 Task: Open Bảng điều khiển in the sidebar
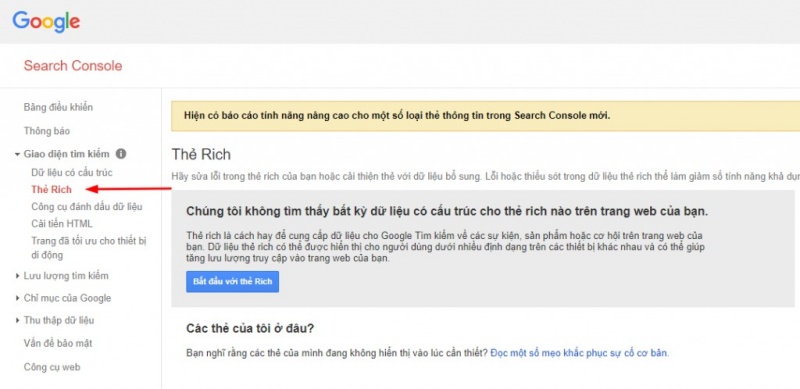pos(58,107)
